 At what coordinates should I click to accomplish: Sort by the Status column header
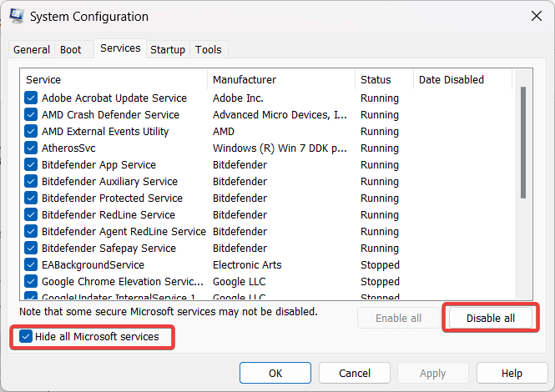[x=385, y=79]
